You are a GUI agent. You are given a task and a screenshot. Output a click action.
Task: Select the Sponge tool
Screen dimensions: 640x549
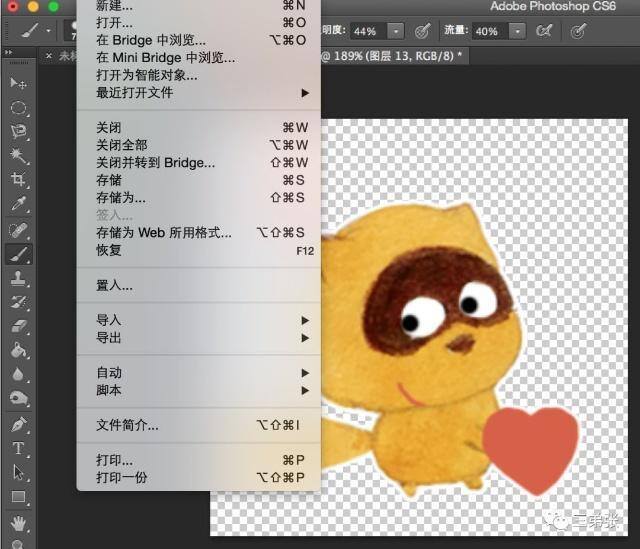click(x=18, y=398)
